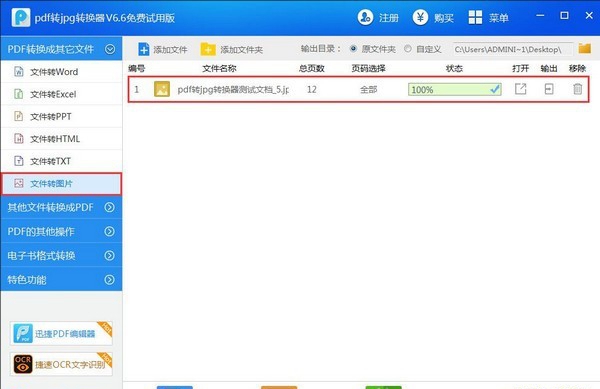The width and height of the screenshot is (600, 389).
Task: Click the total pages value 12
Action: 312,90
